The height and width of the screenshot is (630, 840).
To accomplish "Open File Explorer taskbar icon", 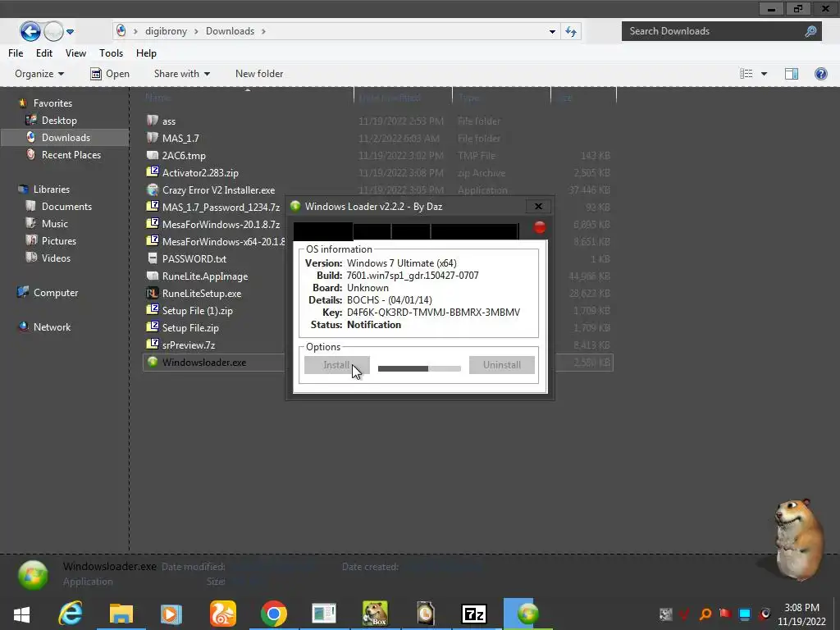I will coord(121,614).
